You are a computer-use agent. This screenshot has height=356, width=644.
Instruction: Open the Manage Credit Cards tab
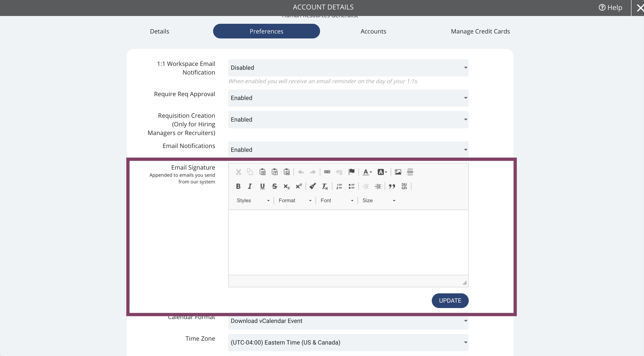tap(480, 31)
